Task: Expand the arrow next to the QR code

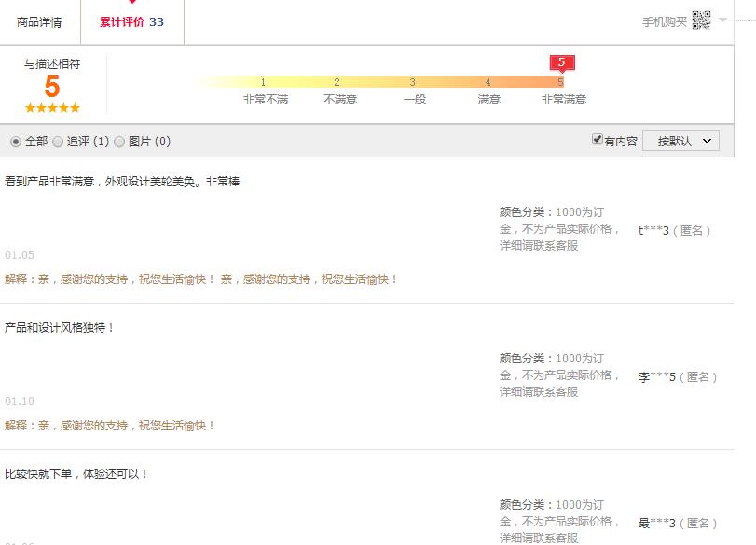Action: 722,20
